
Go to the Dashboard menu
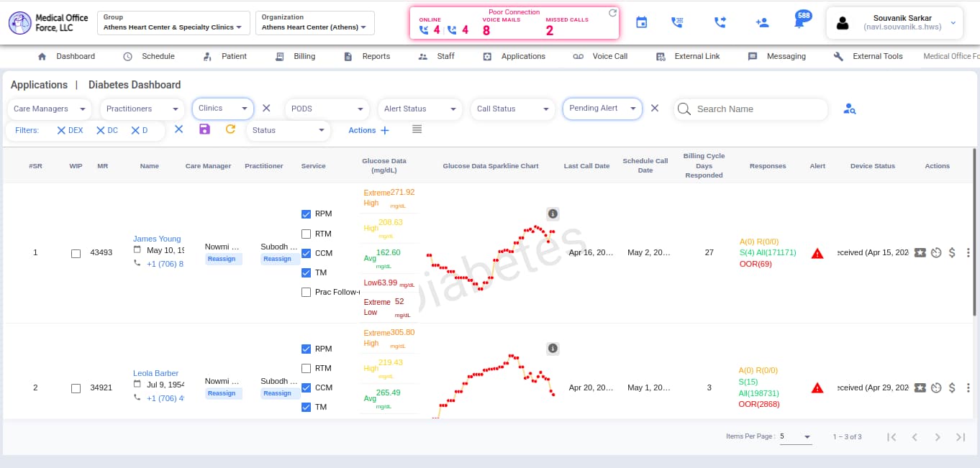coord(66,56)
